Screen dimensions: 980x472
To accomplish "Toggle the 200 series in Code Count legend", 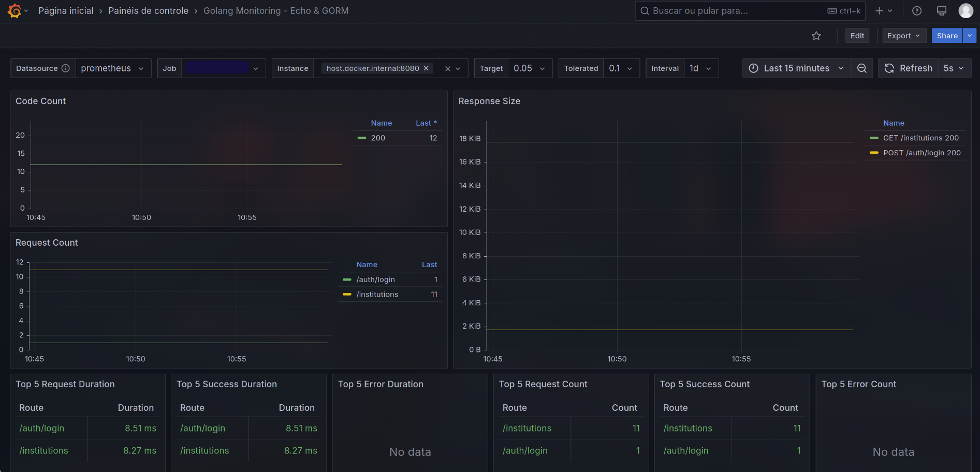I will (378, 138).
